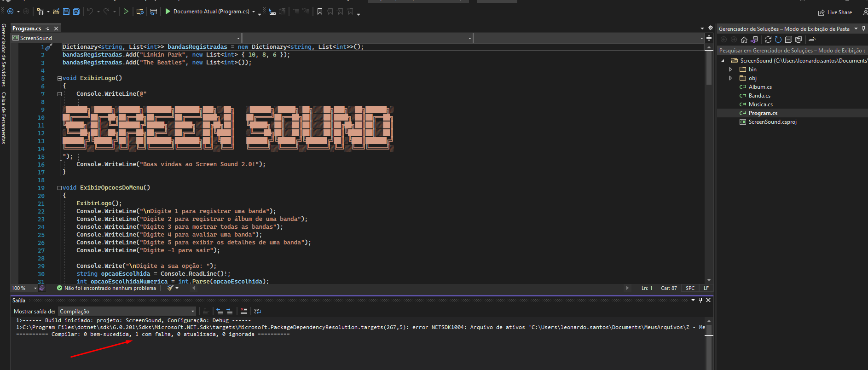The width and height of the screenshot is (868, 370).
Task: Click the 'Não foi encontrado nenhum problema' status
Action: pos(106,288)
